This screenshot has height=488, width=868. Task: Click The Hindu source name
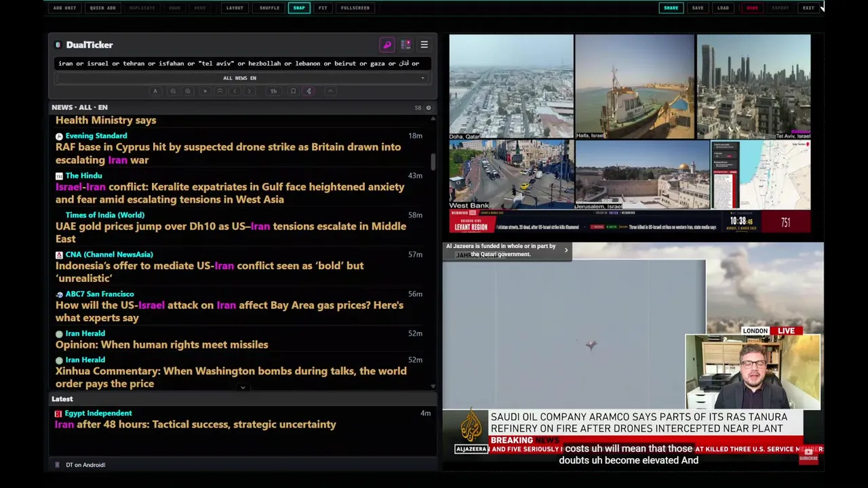pos(84,176)
